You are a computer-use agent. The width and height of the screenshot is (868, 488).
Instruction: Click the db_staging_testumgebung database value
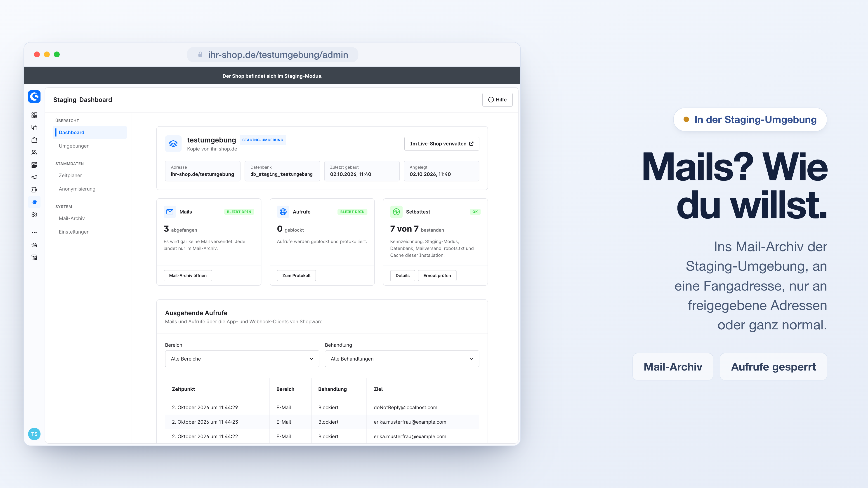point(281,174)
